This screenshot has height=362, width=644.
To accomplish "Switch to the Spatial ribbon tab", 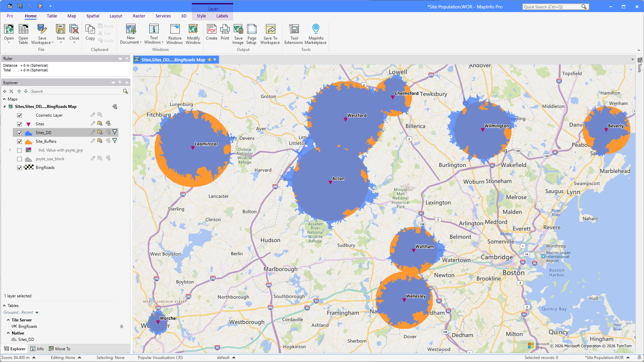I will (x=93, y=16).
